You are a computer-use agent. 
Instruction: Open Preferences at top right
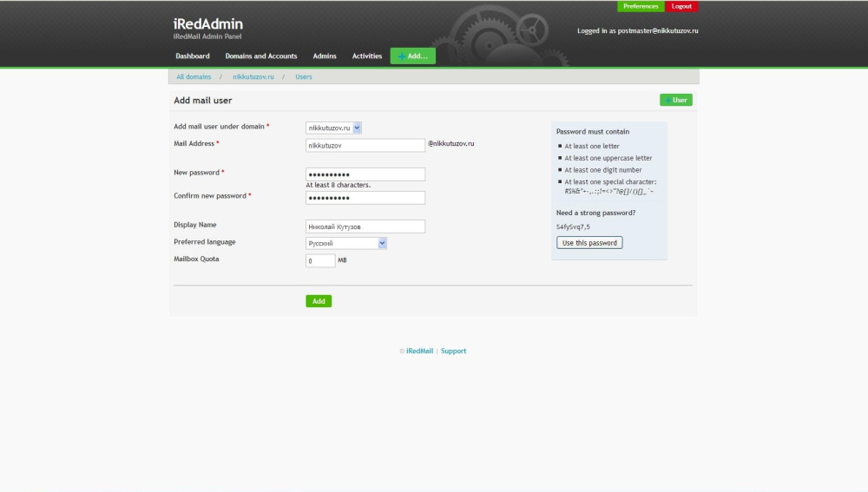pyautogui.click(x=641, y=6)
